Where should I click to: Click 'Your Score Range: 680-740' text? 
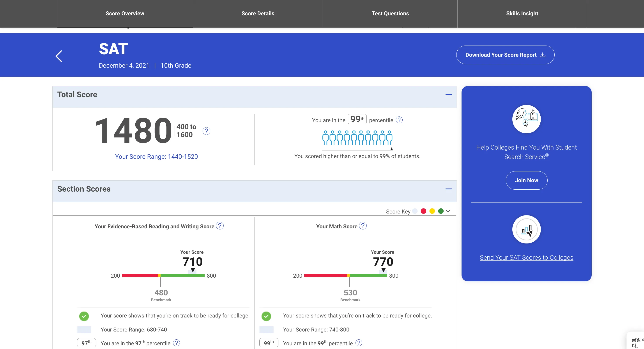[134, 330]
